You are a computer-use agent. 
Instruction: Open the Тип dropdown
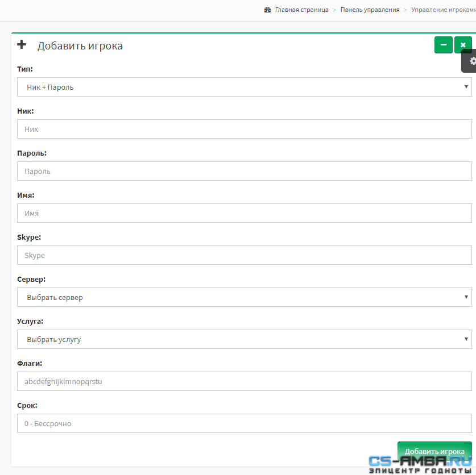tap(245, 87)
